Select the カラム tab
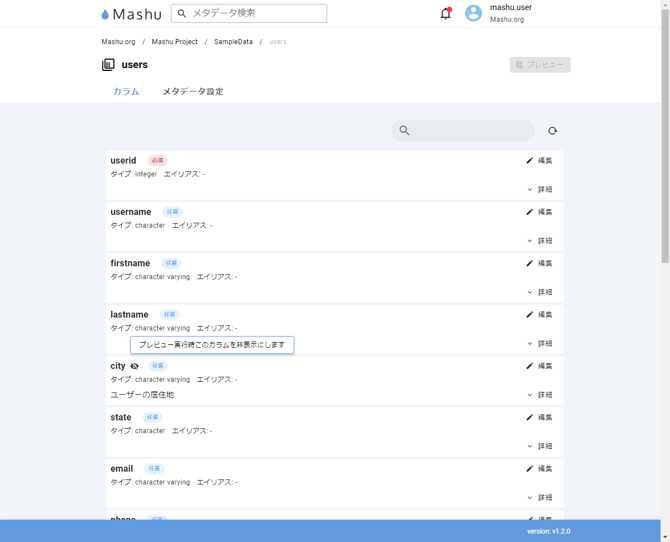 pyautogui.click(x=126, y=91)
